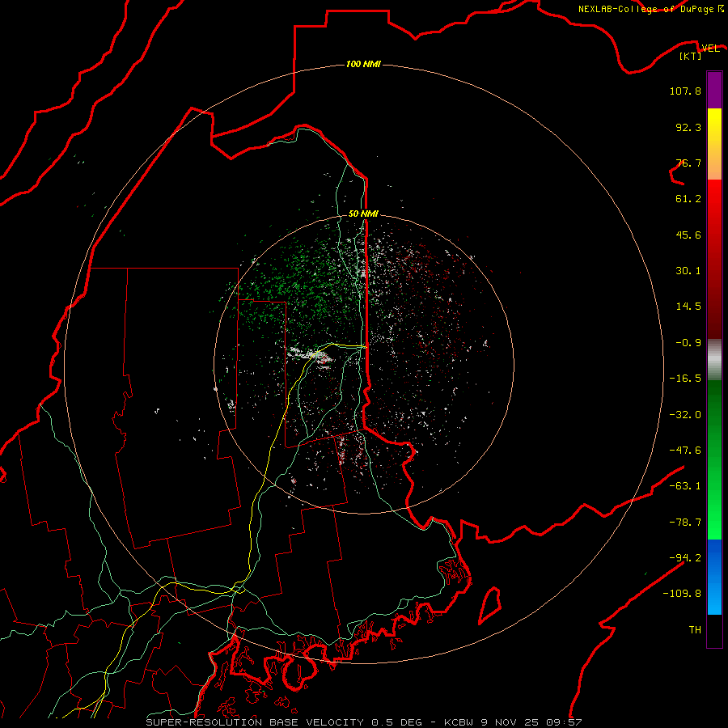Screen dimensions: 728x728
Task: Click the small red island off the coast
Action: click(490, 605)
